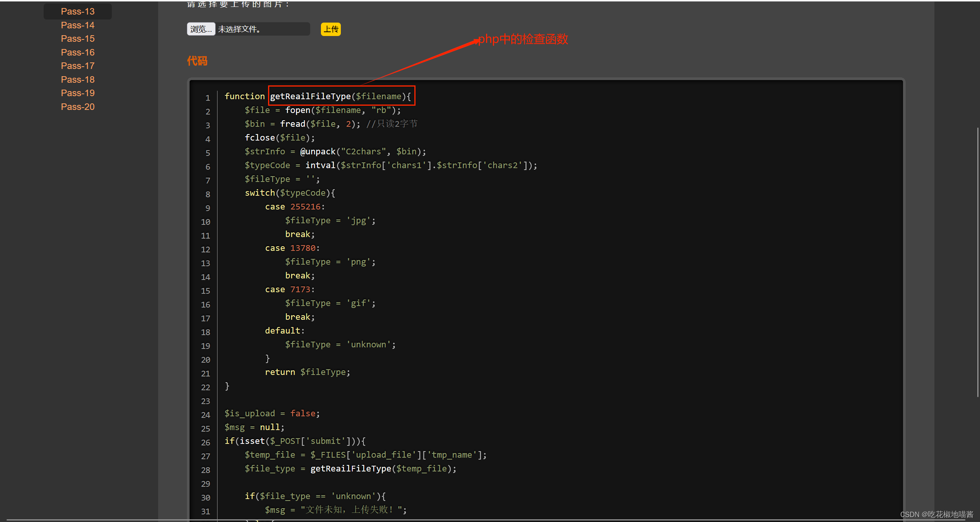This screenshot has width=980, height=522.
Task: Click the red php中的检查函数 annotation
Action: (523, 39)
